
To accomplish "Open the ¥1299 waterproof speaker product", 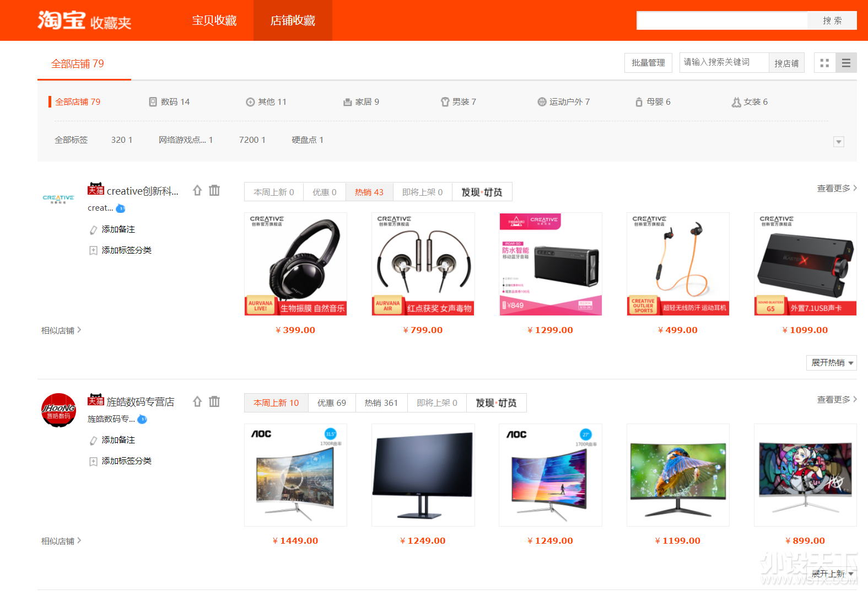I will click(x=551, y=264).
